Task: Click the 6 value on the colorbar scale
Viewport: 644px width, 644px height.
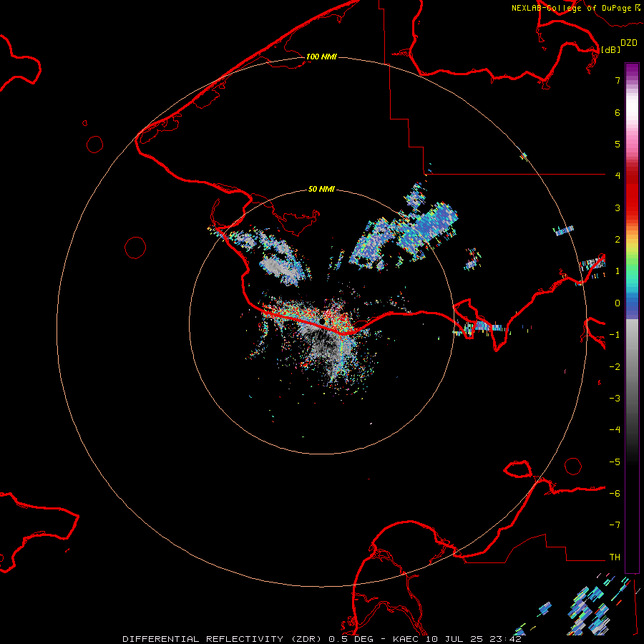Action: (x=618, y=112)
